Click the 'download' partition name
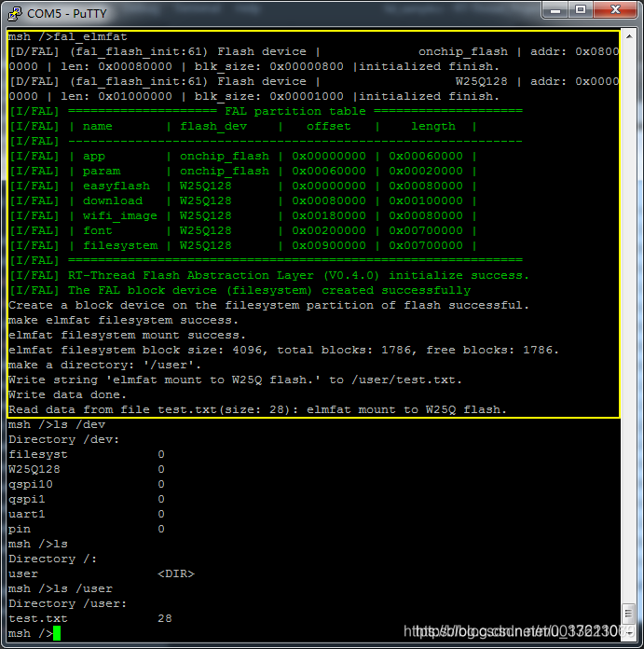 pyautogui.click(x=113, y=200)
